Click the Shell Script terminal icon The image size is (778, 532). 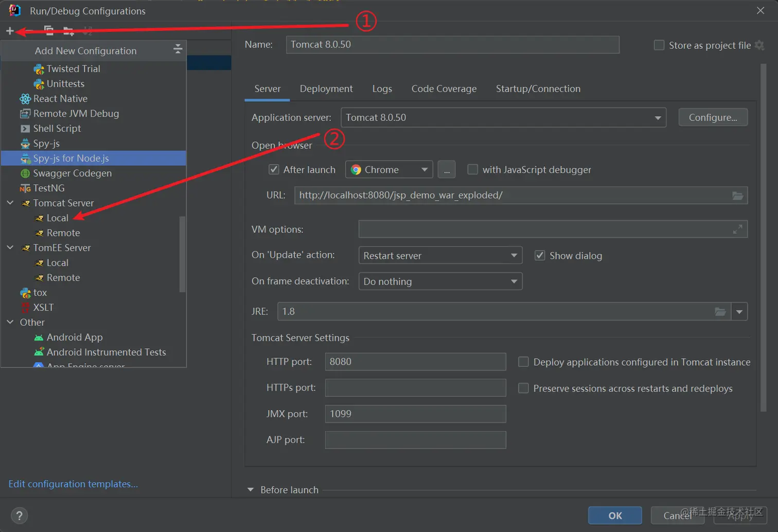click(25, 129)
